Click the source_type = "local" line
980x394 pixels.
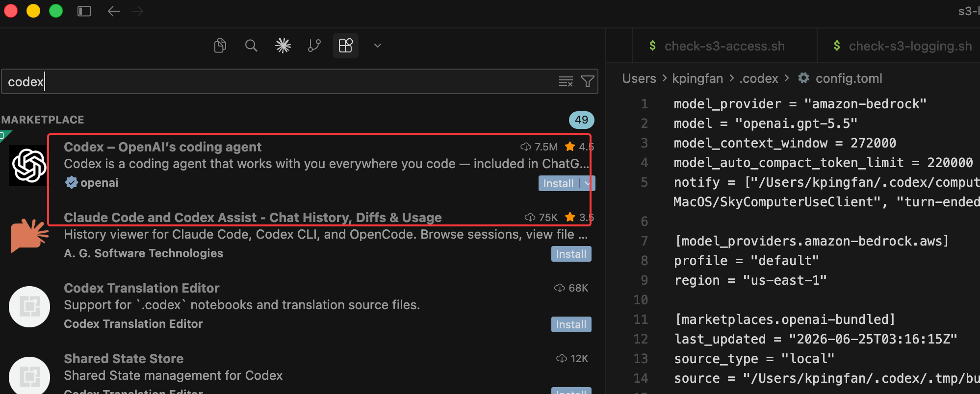click(x=754, y=359)
